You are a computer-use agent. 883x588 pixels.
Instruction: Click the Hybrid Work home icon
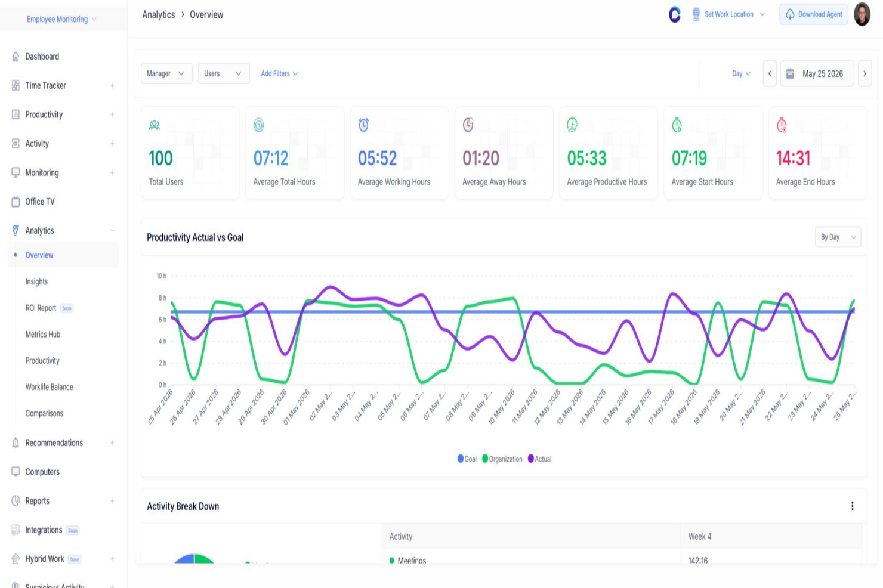tap(16, 559)
